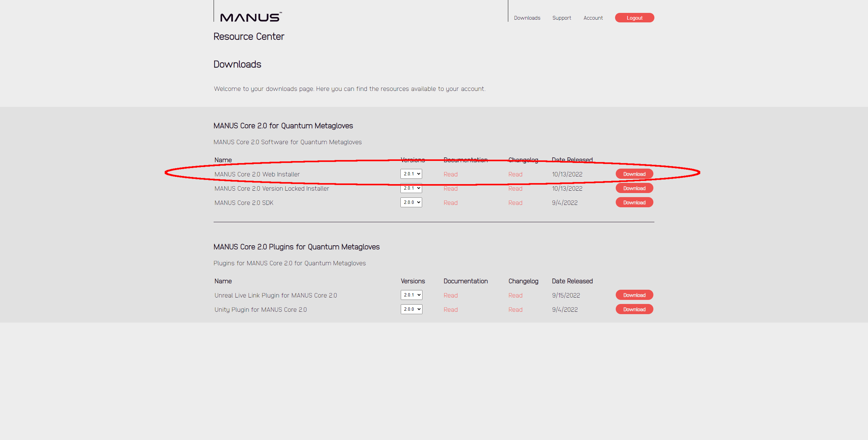Image resolution: width=868 pixels, height=440 pixels.
Task: Open the Downloads nav item
Action: [527, 18]
